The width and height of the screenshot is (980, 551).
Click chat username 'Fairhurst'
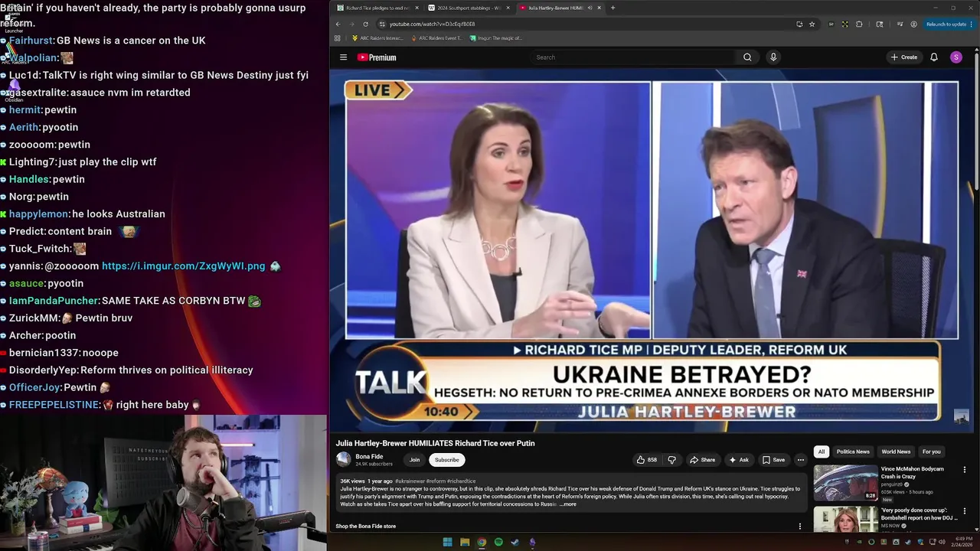click(x=31, y=41)
